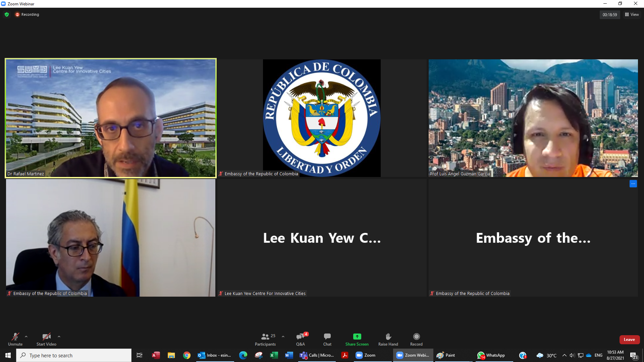
Task: Open Excel from taskbar
Action: tap(274, 355)
